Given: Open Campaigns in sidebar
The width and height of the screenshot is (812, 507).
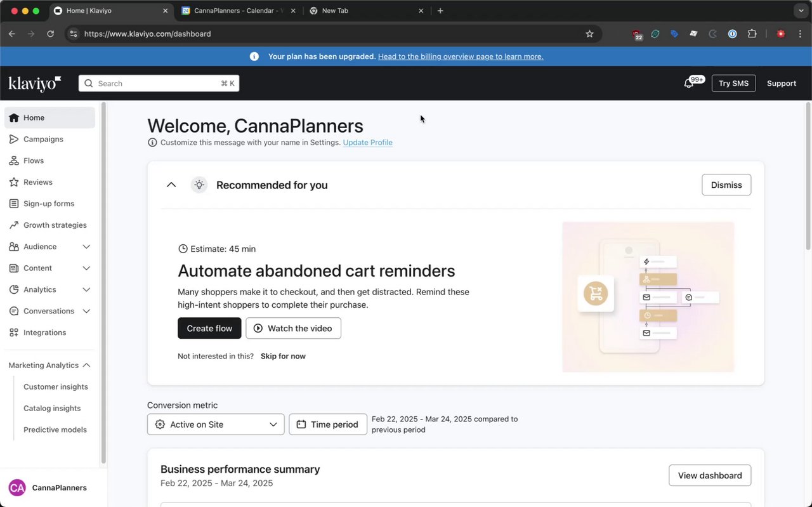Looking at the screenshot, I should point(49,139).
